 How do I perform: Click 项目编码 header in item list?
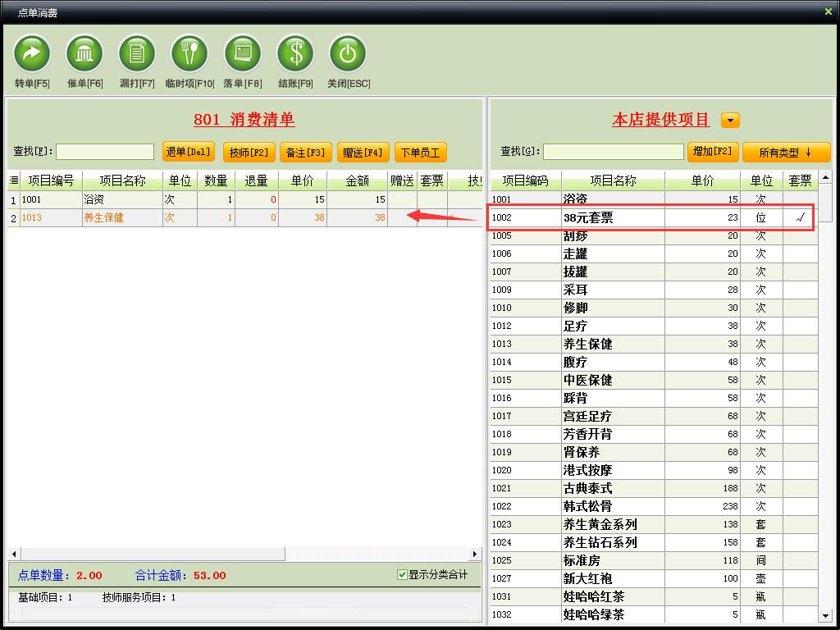(526, 181)
